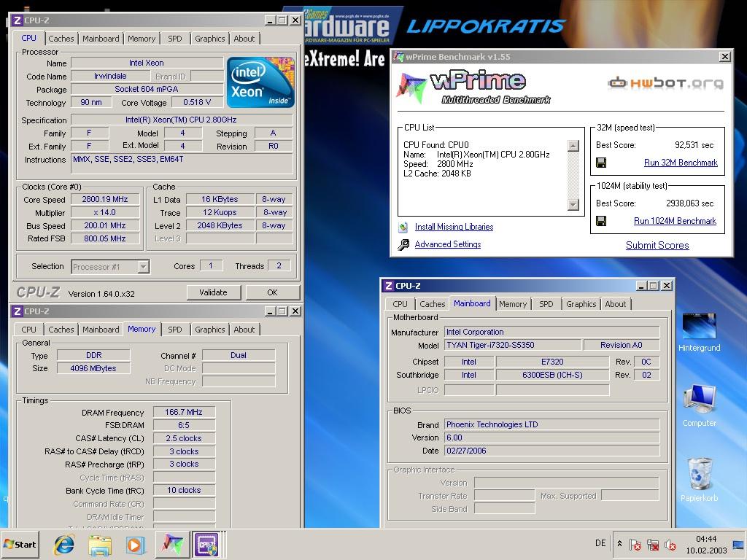Open About tab in top CPU-Z window
Screen dimensions: 747x560
244,39
